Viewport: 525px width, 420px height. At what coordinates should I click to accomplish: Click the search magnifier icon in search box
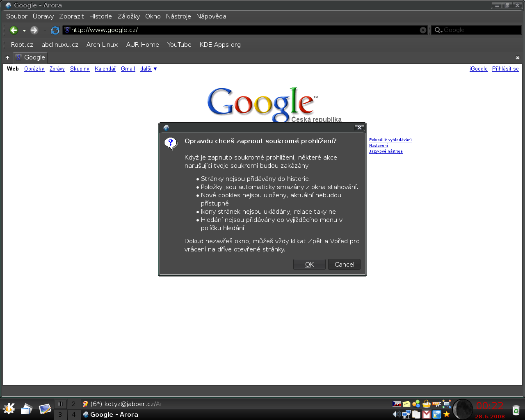click(x=438, y=30)
